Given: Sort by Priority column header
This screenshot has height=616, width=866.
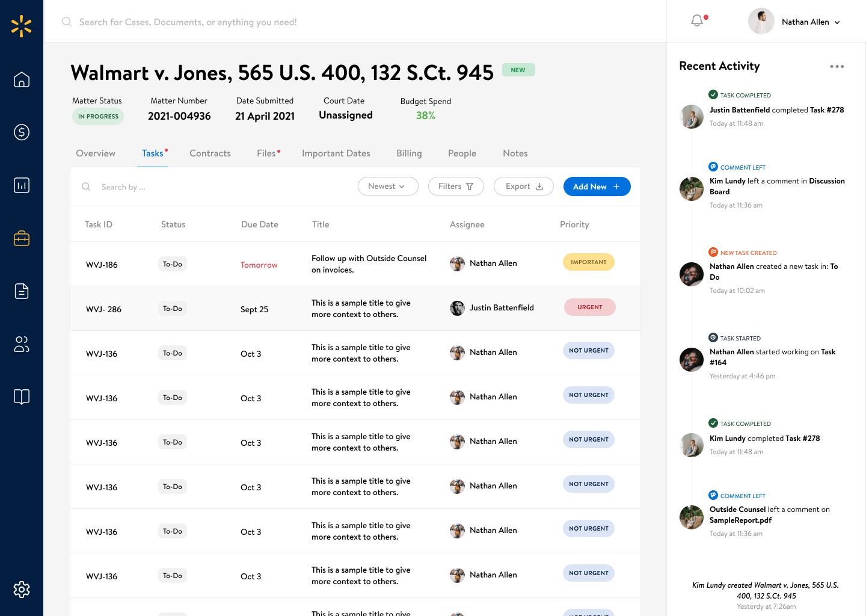Looking at the screenshot, I should point(574,224).
